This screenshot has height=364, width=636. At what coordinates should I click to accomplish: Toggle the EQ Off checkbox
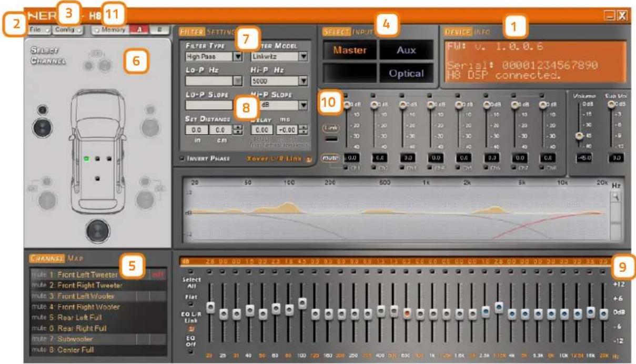tap(190, 351)
